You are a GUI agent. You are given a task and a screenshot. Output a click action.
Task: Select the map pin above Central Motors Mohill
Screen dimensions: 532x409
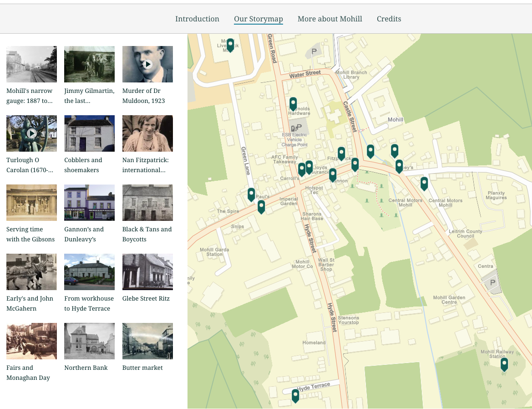point(424,183)
